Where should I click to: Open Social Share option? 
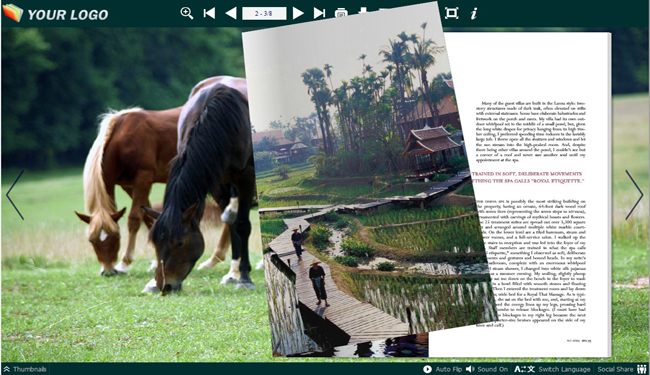(x=622, y=369)
